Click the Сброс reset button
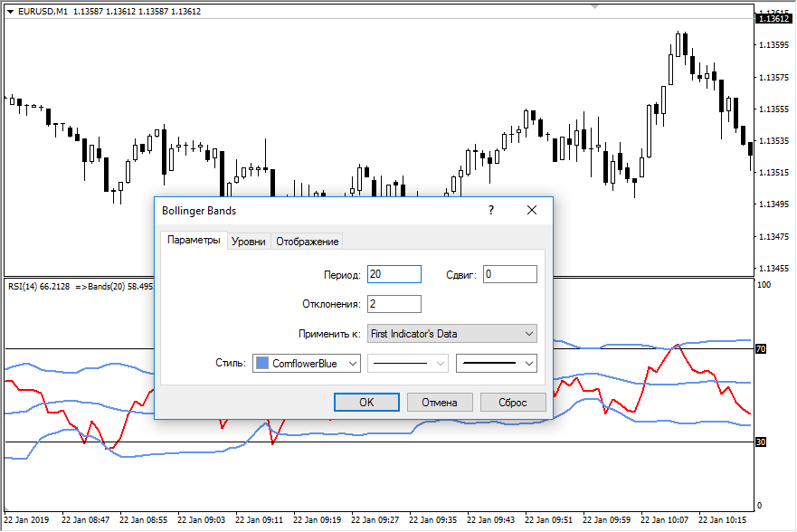Viewport: 797px width, 532px height. pos(512,403)
